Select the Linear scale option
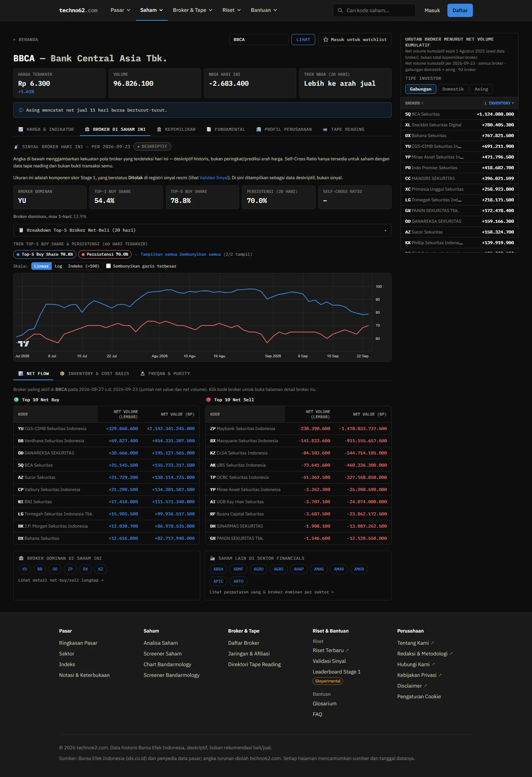Screen dimensions: 532x777 click(41, 266)
